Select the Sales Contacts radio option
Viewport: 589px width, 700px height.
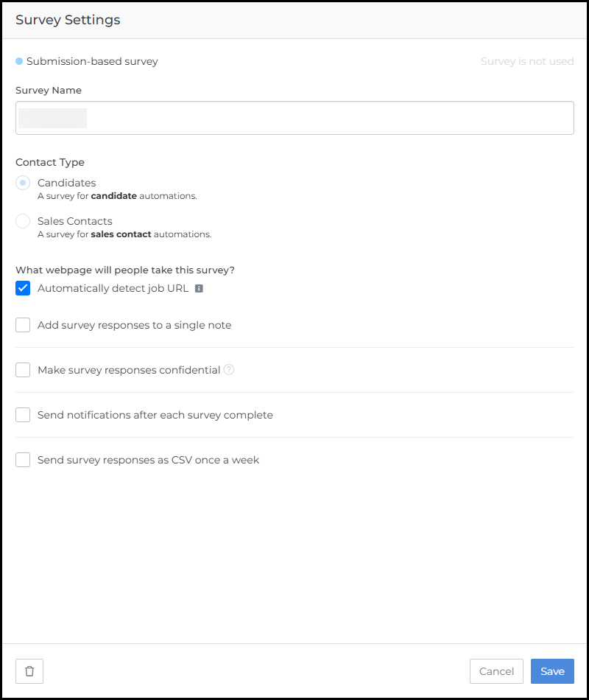[23, 221]
